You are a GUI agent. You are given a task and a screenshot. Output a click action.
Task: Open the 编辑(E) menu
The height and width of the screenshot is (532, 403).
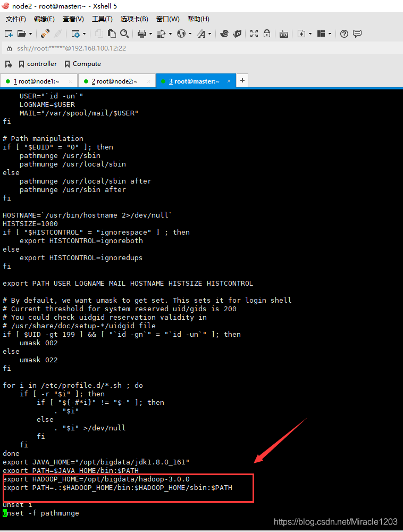45,19
